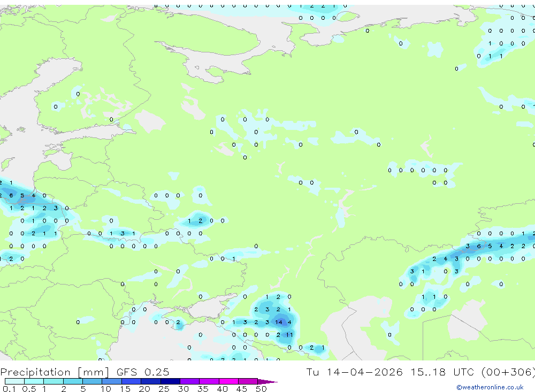
Task: Click the 20–25 mm dark blue swatch
Action: tap(151, 381)
